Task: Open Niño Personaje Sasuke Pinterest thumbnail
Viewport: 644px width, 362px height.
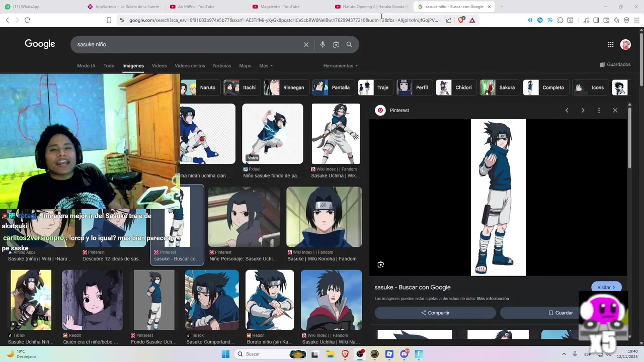Action: (244, 217)
